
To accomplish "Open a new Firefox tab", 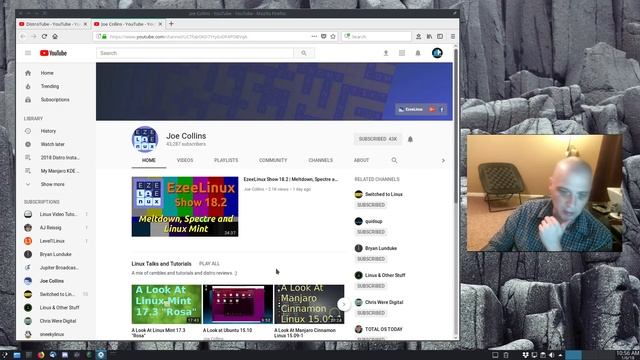I will (171, 24).
